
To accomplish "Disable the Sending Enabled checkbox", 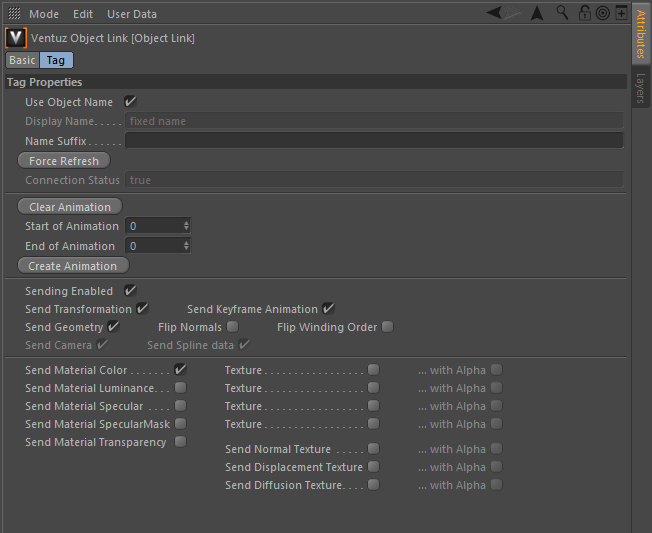I will 130,291.
